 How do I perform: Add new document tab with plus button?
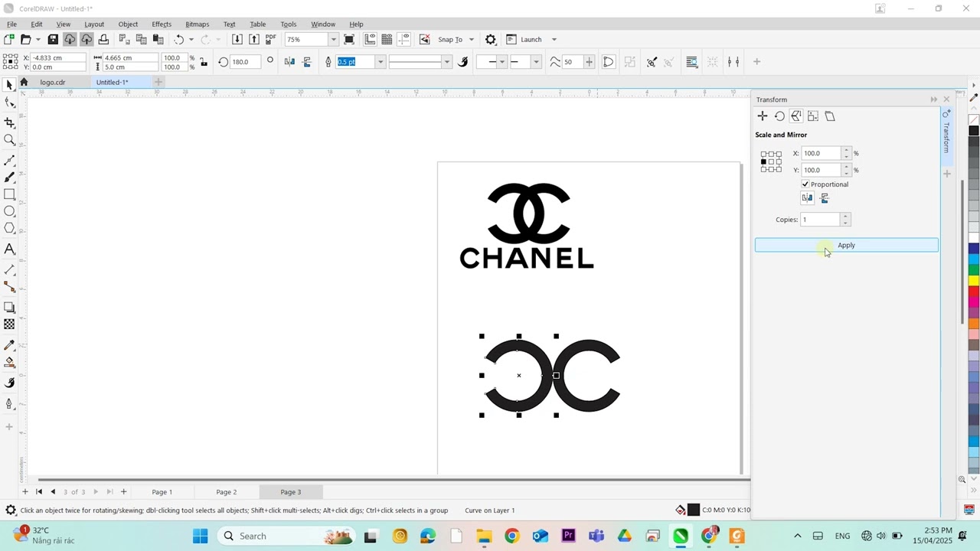click(158, 82)
